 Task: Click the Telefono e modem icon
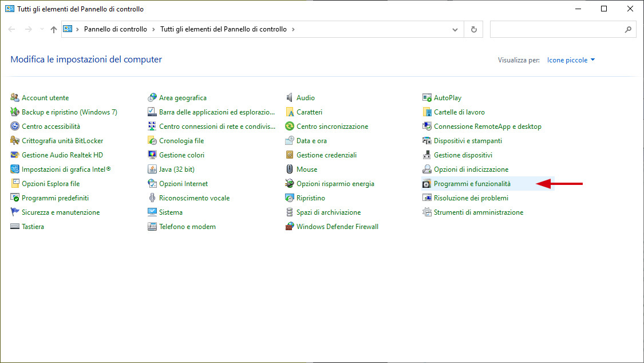[152, 227]
